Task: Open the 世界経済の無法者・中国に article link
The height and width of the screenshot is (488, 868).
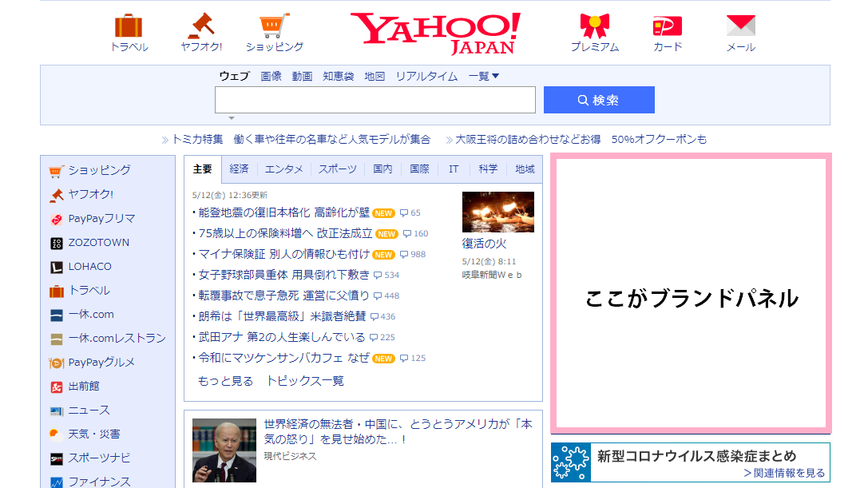Action: [x=398, y=432]
